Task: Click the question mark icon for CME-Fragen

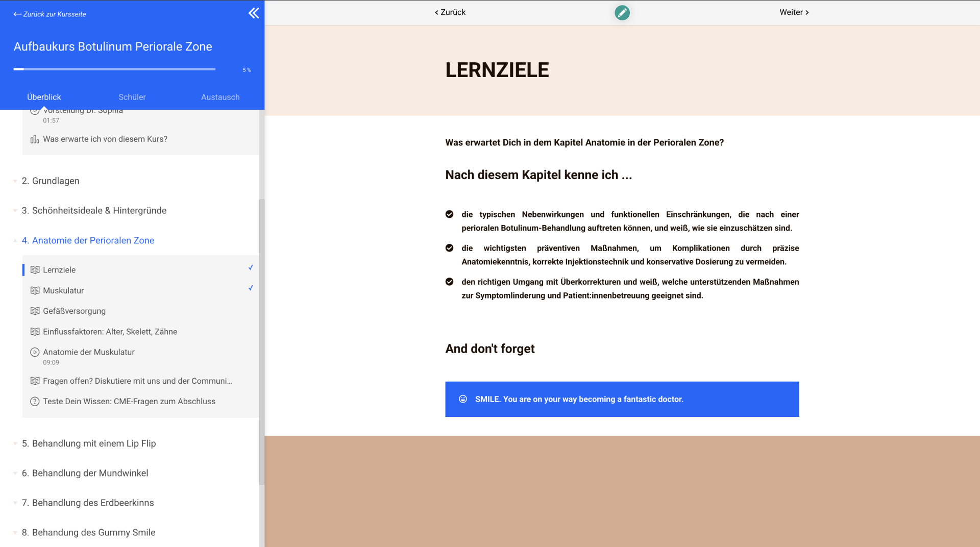Action: tap(35, 402)
